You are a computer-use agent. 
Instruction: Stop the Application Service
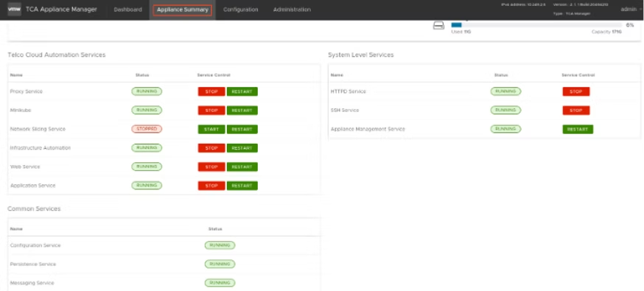click(x=211, y=186)
